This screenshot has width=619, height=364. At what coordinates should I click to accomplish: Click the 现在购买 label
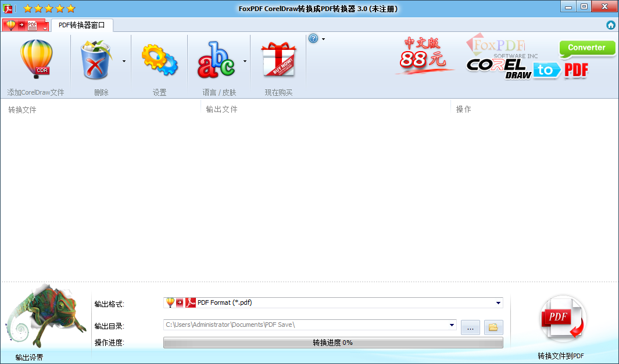(x=278, y=92)
